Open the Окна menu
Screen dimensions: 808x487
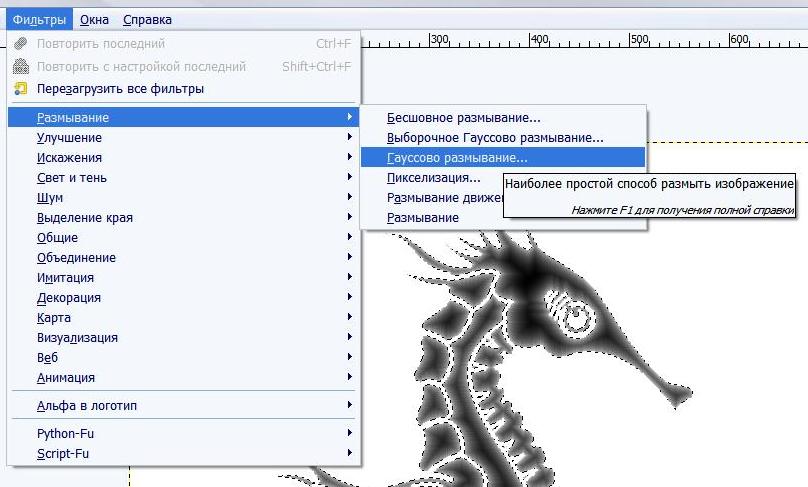(x=94, y=20)
